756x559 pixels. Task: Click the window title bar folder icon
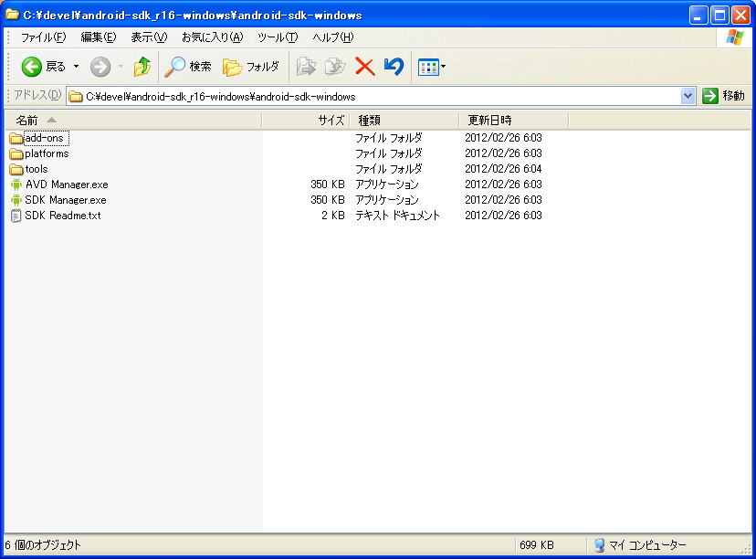coord(13,15)
